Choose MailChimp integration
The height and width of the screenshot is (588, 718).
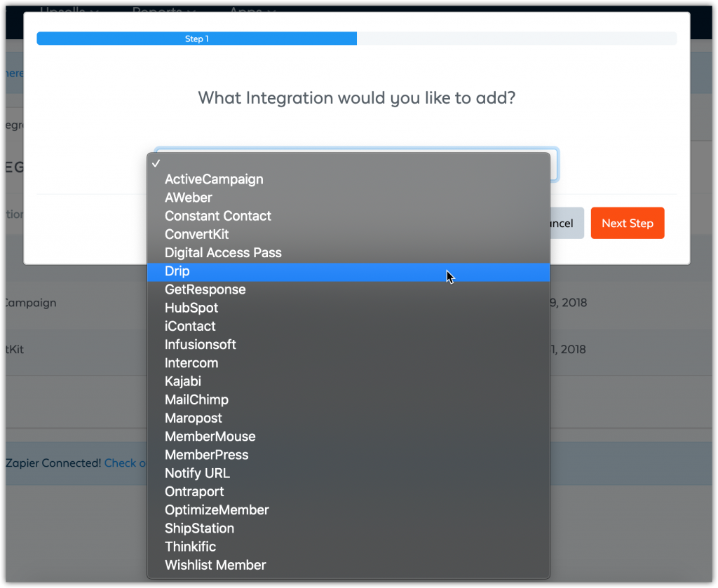coord(196,399)
